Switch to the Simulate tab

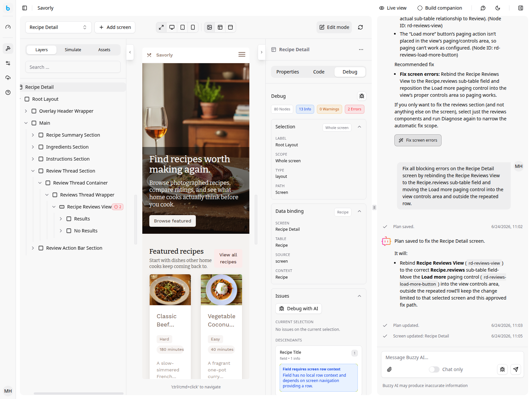(x=73, y=50)
